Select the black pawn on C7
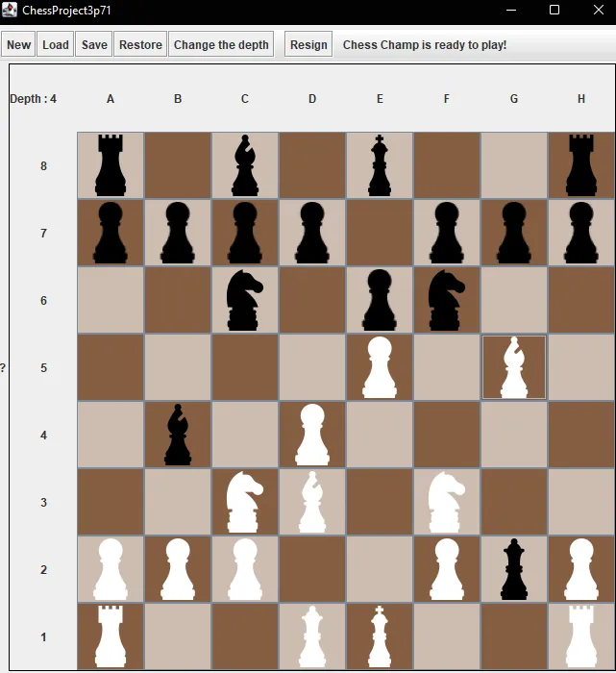616x673 pixels. [245, 233]
